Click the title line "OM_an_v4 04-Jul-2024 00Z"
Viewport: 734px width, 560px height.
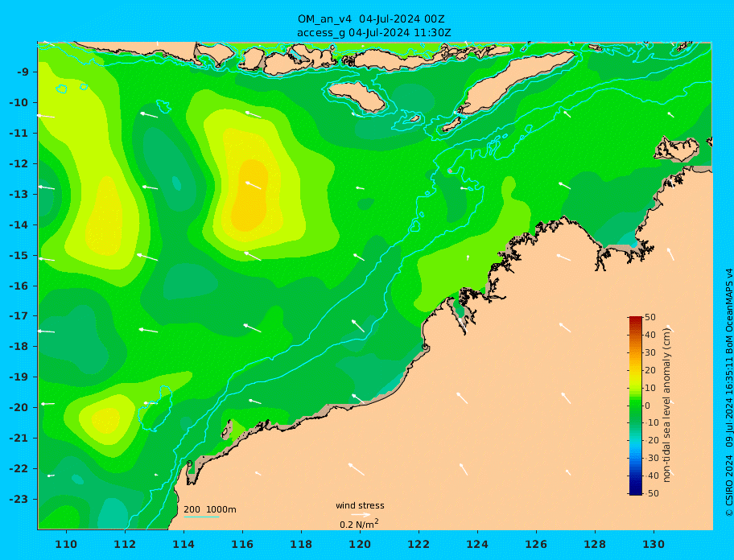371,19
